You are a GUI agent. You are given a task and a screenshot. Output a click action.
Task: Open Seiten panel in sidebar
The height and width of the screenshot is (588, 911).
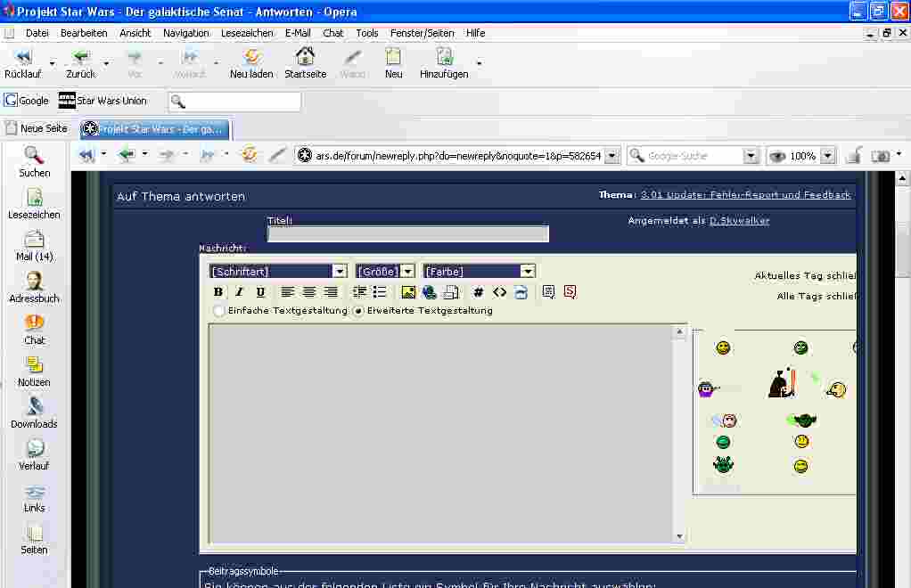pos(34,539)
